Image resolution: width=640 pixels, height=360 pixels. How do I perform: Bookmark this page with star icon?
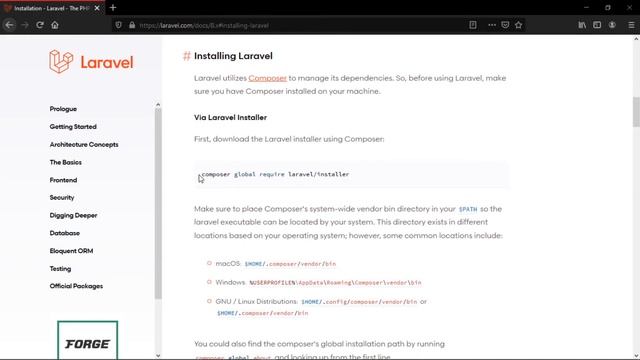518,25
